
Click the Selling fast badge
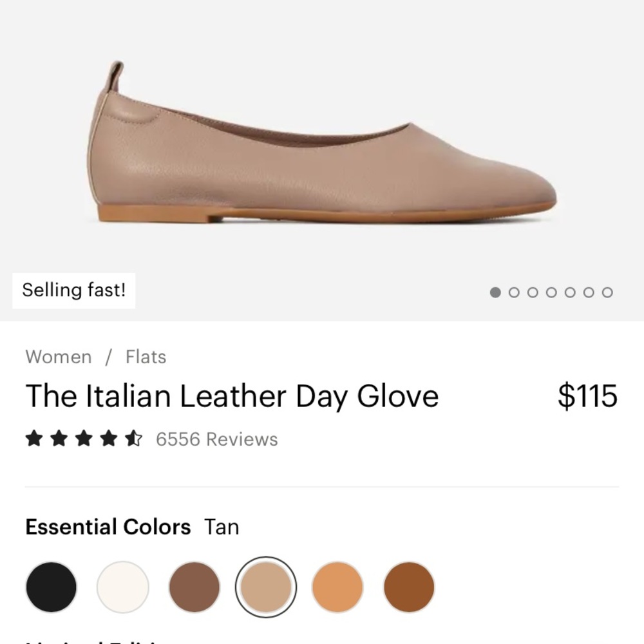pos(74,290)
